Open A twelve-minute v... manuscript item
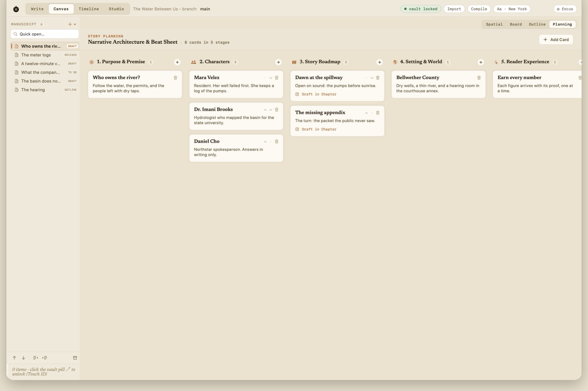 point(44,64)
